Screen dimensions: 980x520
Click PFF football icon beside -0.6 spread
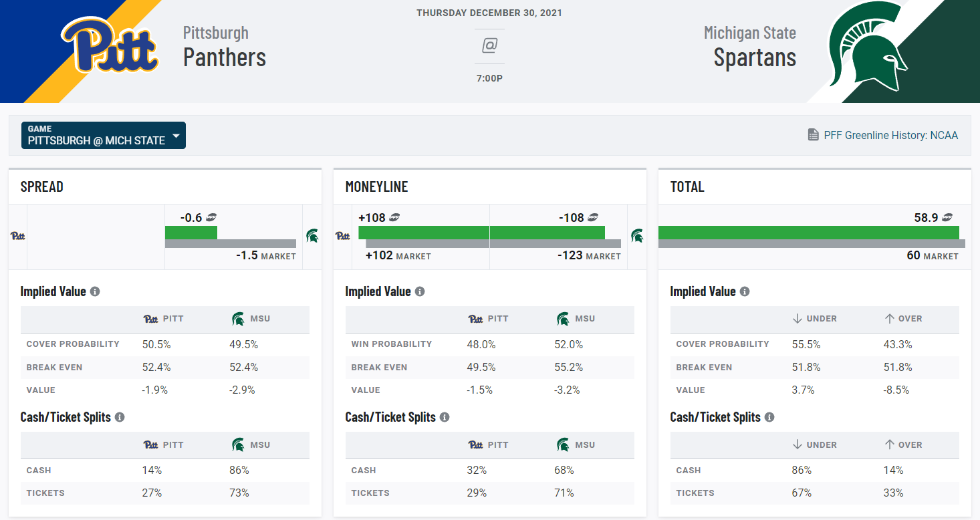(x=211, y=218)
